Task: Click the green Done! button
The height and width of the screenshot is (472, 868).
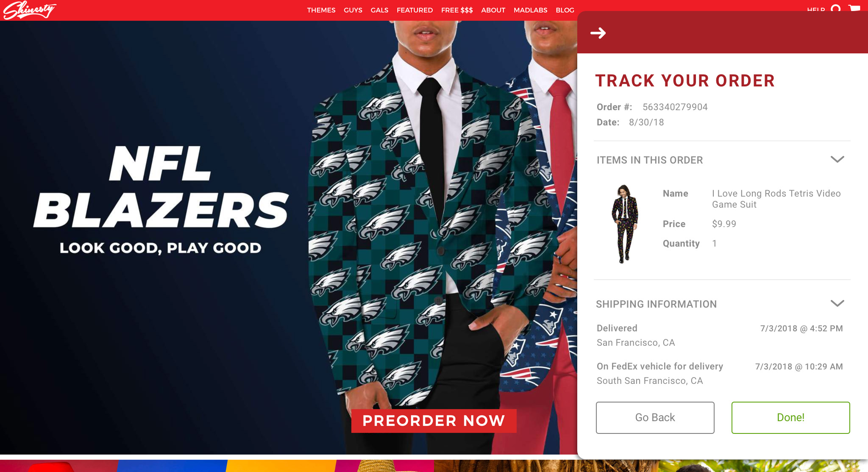Action: pos(791,418)
